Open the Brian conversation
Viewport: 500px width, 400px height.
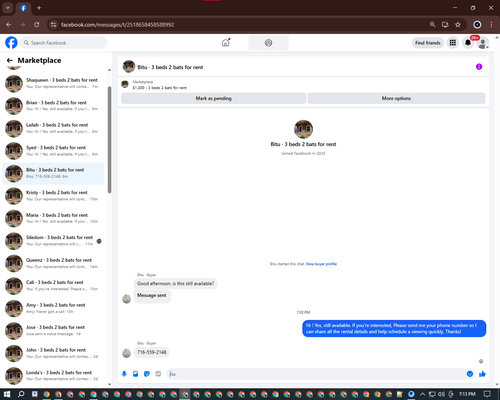53,106
